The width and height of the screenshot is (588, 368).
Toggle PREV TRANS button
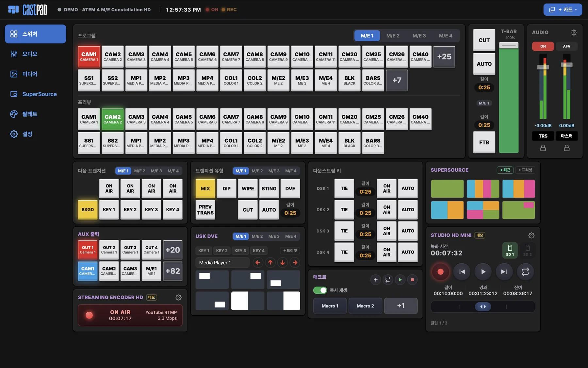[205, 210]
